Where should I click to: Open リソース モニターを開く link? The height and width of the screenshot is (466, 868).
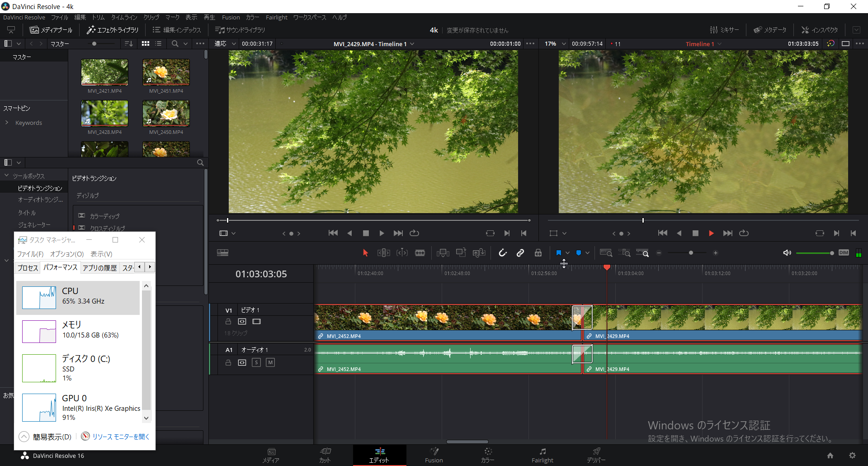tap(120, 437)
